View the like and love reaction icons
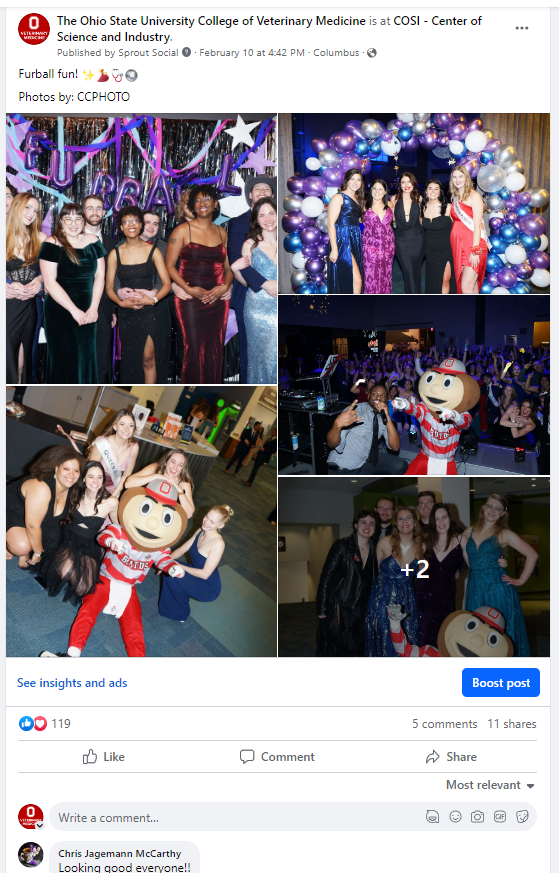The width and height of the screenshot is (559, 873). click(33, 724)
